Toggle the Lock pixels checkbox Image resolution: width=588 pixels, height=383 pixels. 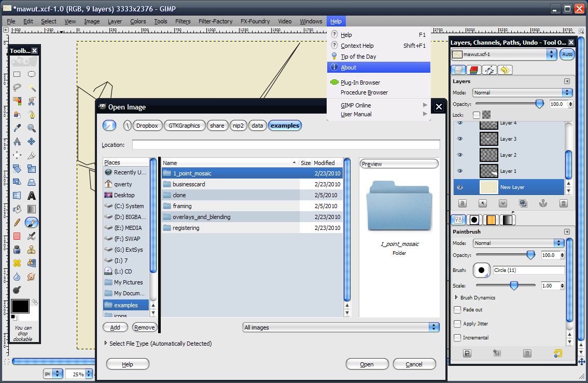click(x=477, y=115)
